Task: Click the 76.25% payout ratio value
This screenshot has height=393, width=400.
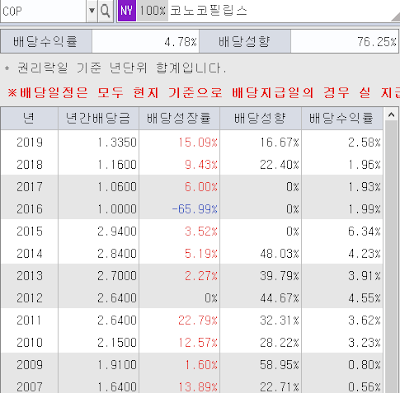Action: coord(344,42)
